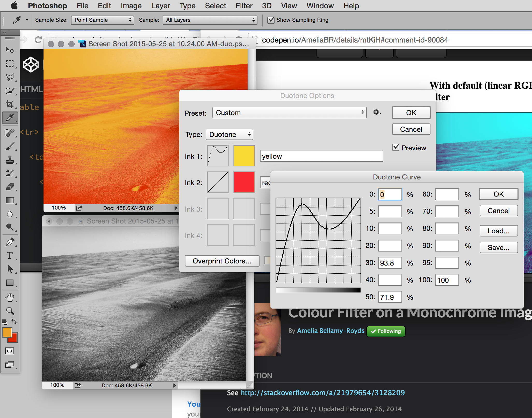Toggle Preview checkbox in Duotone Options

point(396,148)
